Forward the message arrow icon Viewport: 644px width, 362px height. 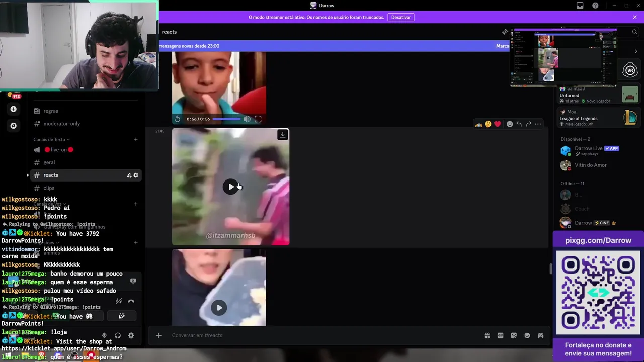tap(529, 124)
